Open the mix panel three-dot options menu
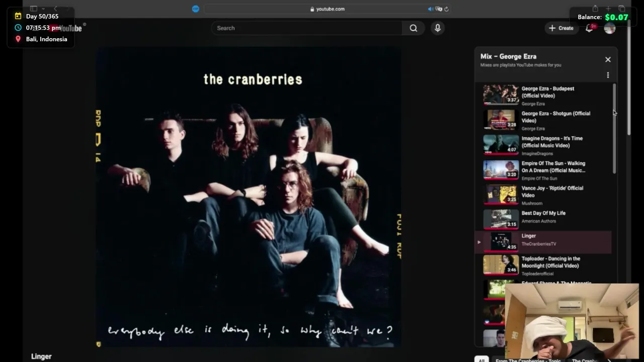644x362 pixels. point(608,75)
